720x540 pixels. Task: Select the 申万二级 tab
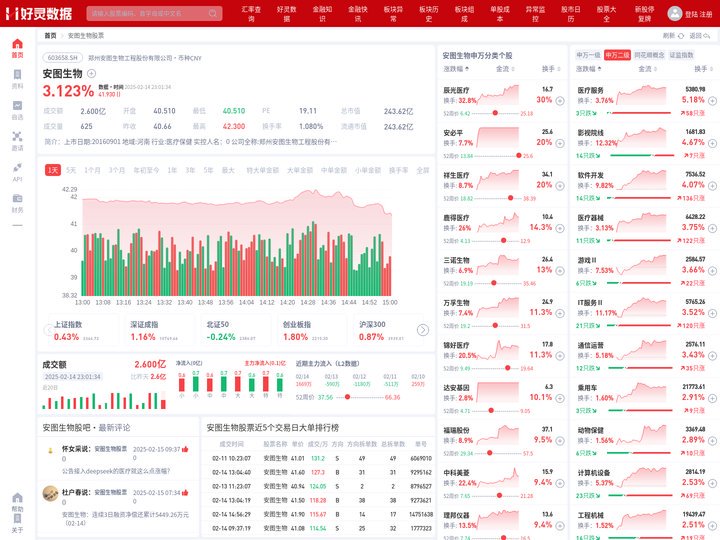click(x=617, y=55)
